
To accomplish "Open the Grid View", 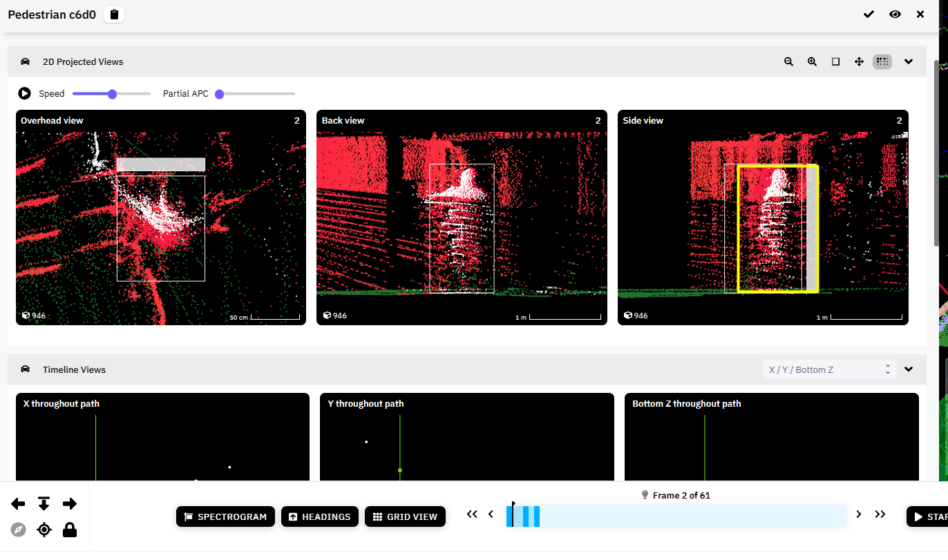I will [x=406, y=516].
